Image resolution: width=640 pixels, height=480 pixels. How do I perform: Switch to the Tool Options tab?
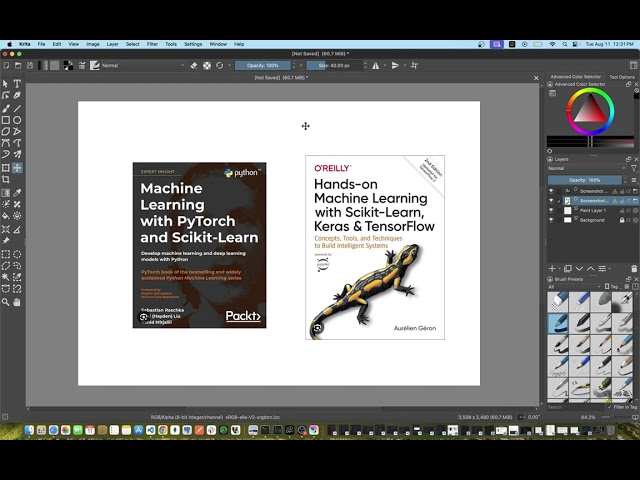pyautogui.click(x=622, y=77)
